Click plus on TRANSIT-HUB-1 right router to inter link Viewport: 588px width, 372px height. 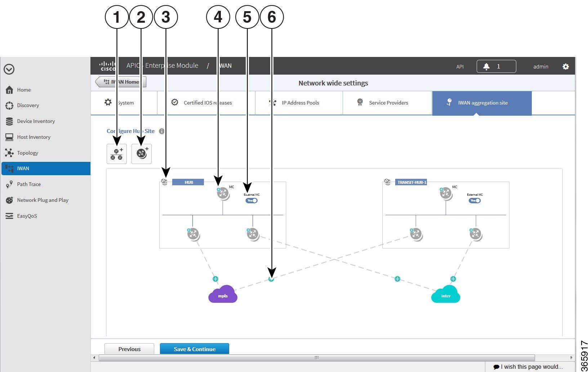453,279
